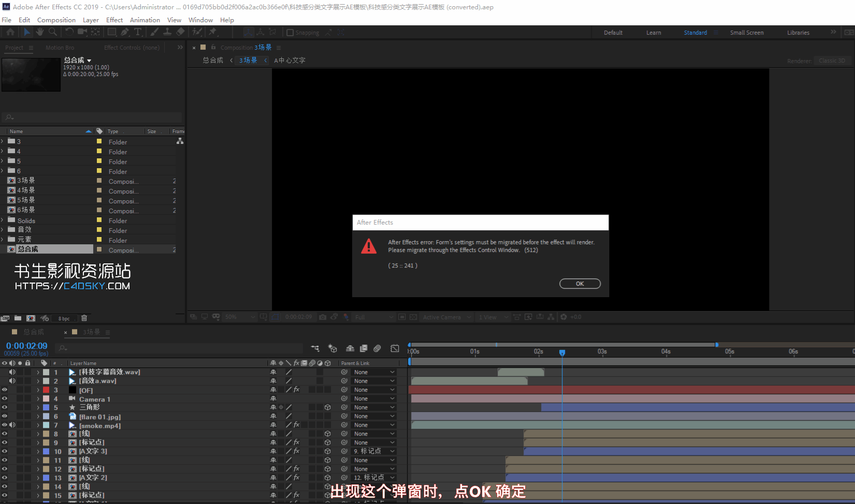Open the Composition Mini-Flowchart in timeline
855x504 pixels.
(315, 348)
